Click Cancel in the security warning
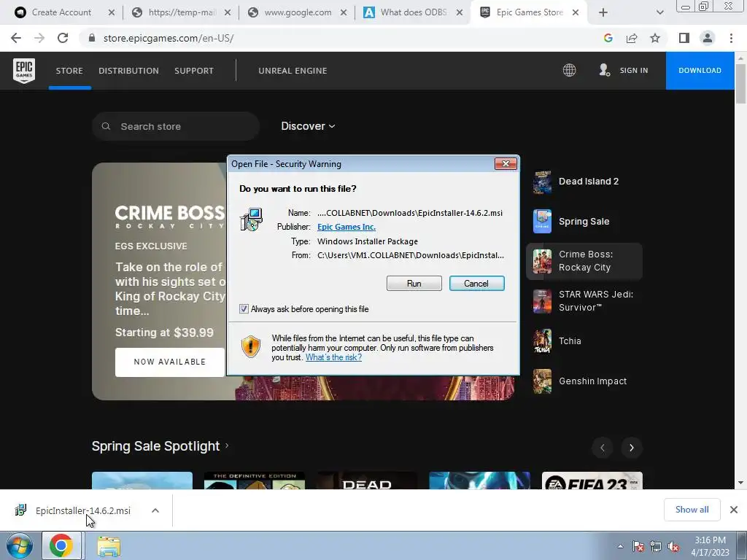Viewport: 747px width, 560px height. point(476,284)
